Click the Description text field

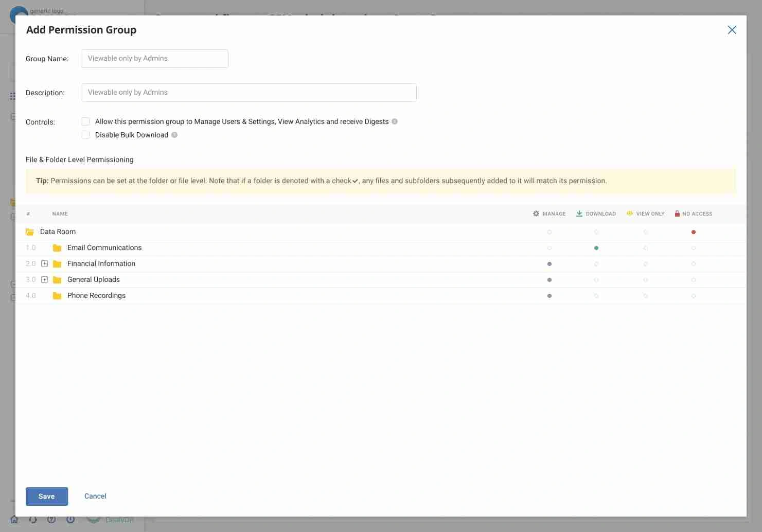(x=249, y=93)
